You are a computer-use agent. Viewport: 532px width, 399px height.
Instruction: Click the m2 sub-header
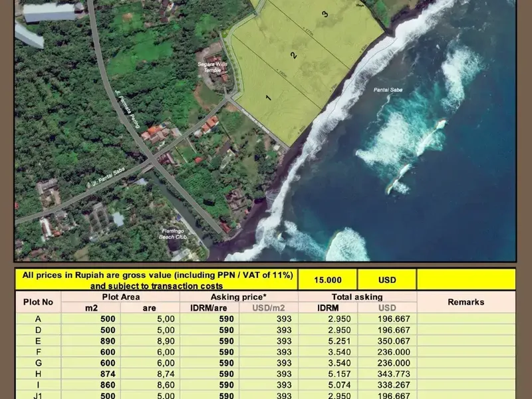[x=91, y=308]
